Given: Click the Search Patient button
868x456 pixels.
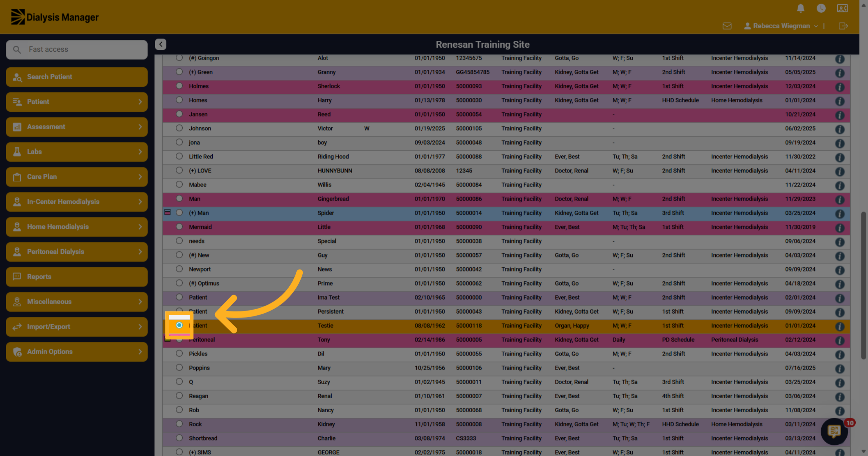Looking at the screenshot, I should pyautogui.click(x=77, y=77).
